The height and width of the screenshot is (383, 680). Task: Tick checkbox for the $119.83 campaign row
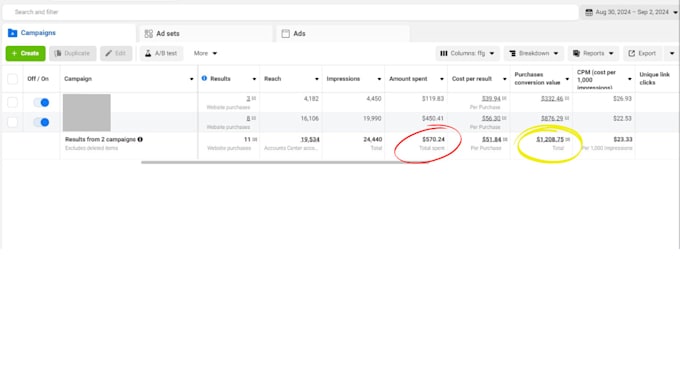(x=13, y=102)
